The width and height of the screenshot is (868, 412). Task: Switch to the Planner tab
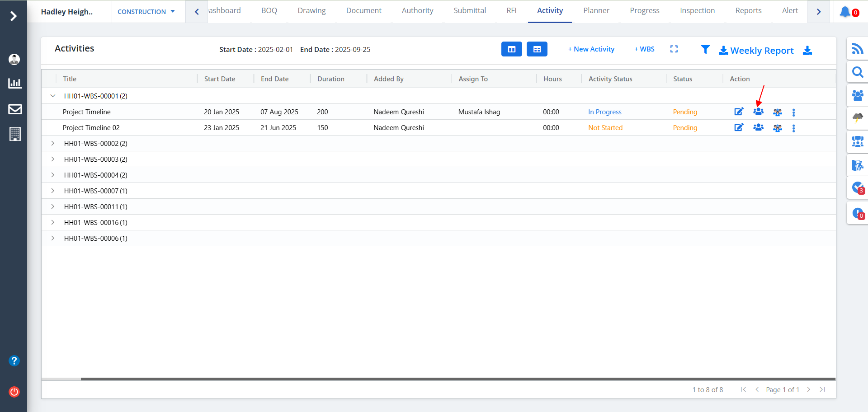(x=596, y=11)
